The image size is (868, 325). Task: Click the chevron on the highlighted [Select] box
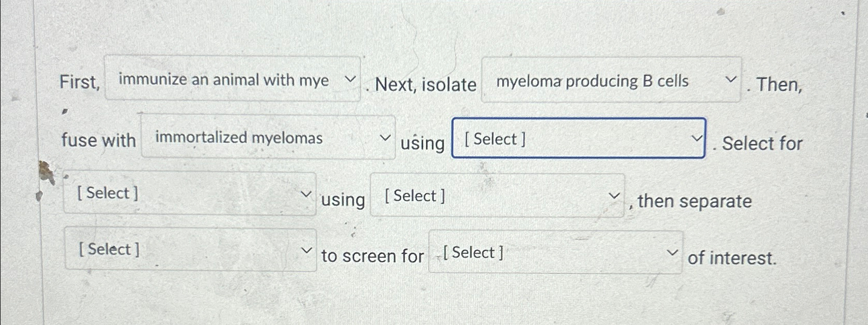click(x=697, y=138)
